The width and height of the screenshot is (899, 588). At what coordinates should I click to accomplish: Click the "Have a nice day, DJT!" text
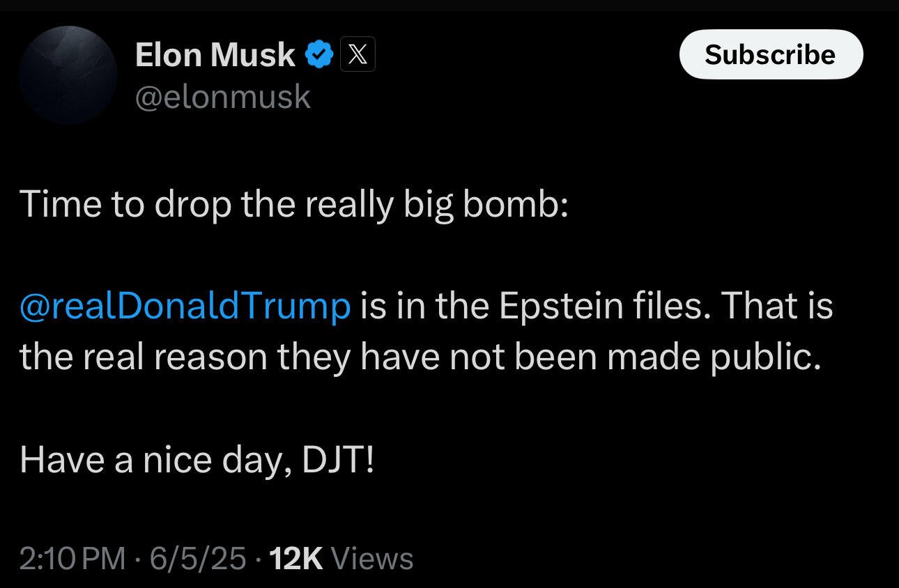coord(197,460)
